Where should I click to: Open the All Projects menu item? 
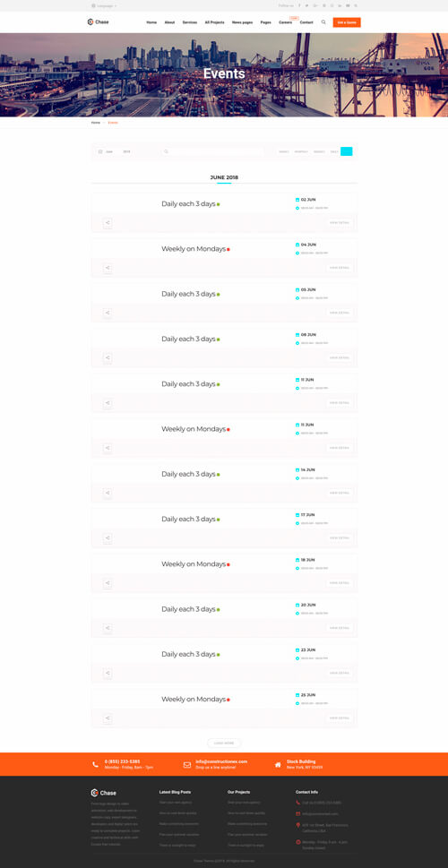[x=214, y=22]
